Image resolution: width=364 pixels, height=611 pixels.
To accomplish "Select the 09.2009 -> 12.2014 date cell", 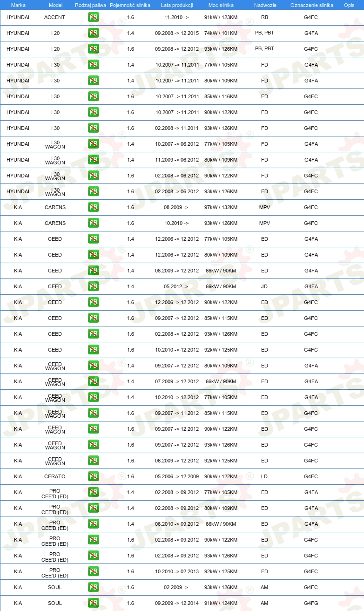I will coord(177,603).
